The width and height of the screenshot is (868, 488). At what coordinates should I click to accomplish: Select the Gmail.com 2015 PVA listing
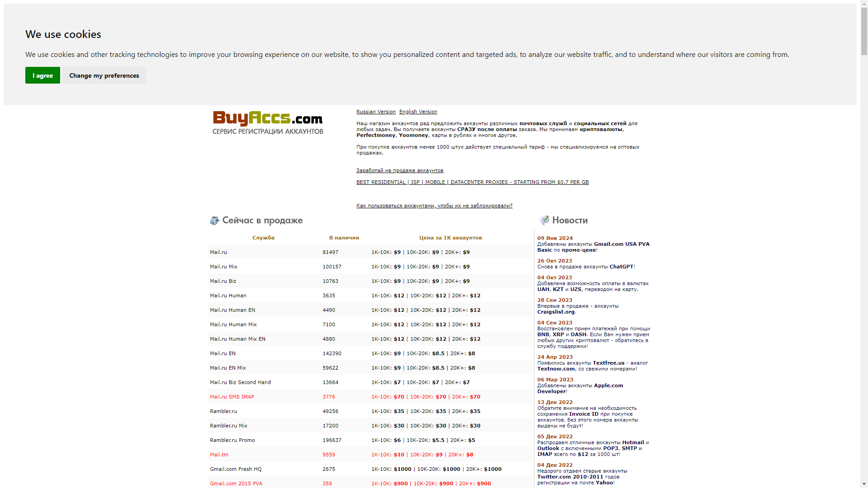[x=236, y=483]
